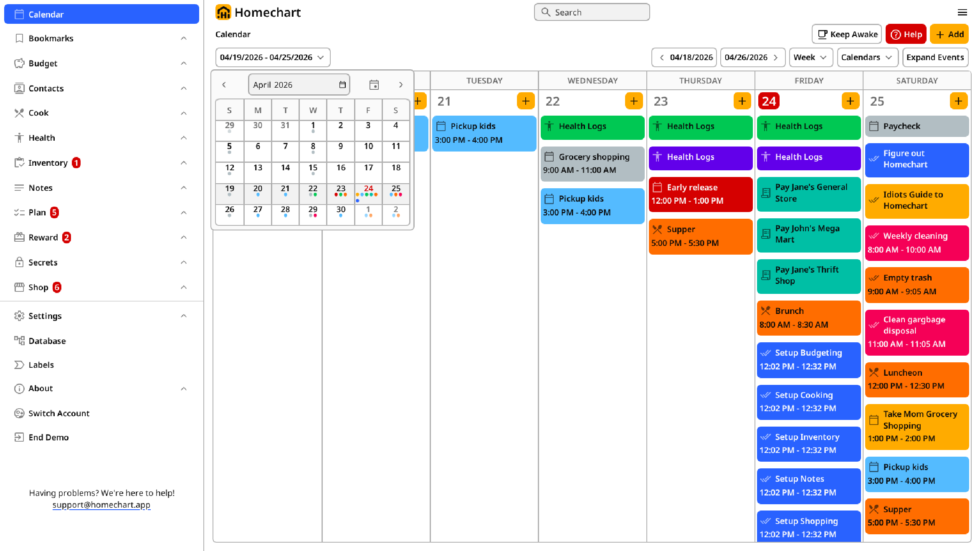The height and width of the screenshot is (551, 980).
Task: Open the Calendars dropdown
Action: point(868,57)
